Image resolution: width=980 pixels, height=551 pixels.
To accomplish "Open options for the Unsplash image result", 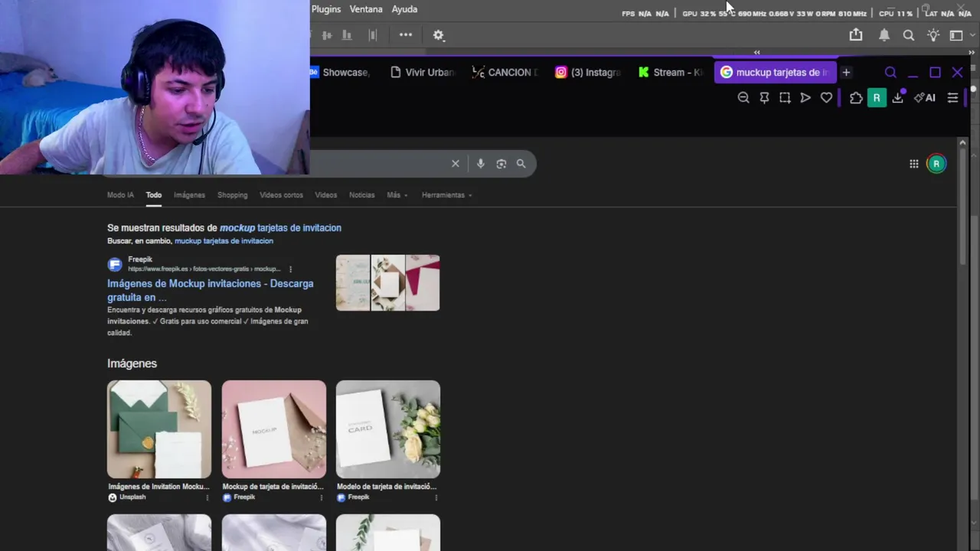I will [x=207, y=497].
